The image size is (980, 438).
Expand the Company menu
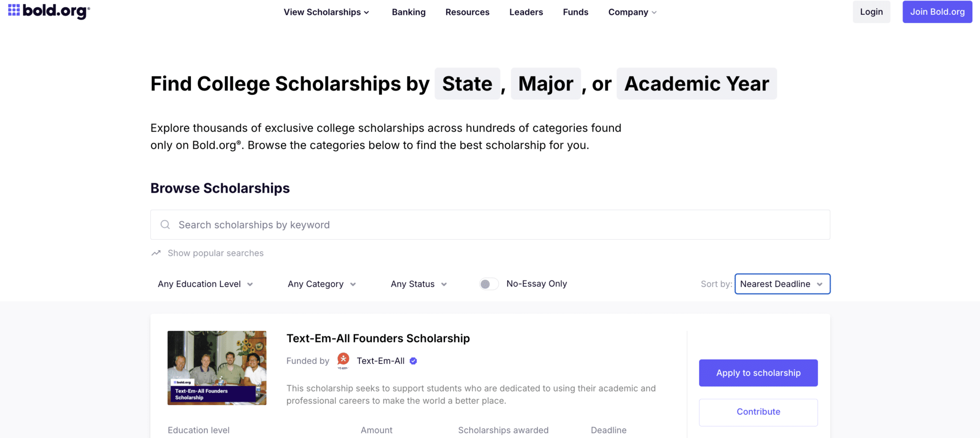[x=632, y=12]
